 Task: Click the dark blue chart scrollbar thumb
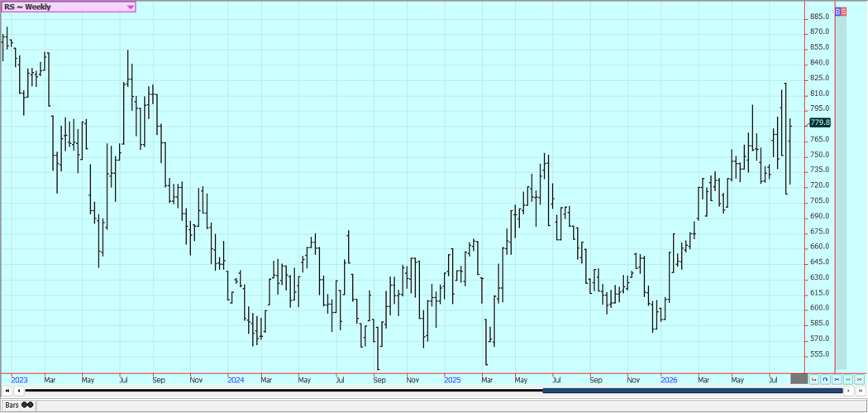[x=693, y=391]
